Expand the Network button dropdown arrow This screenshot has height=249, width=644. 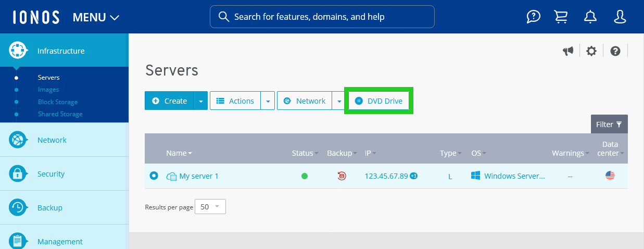click(339, 101)
